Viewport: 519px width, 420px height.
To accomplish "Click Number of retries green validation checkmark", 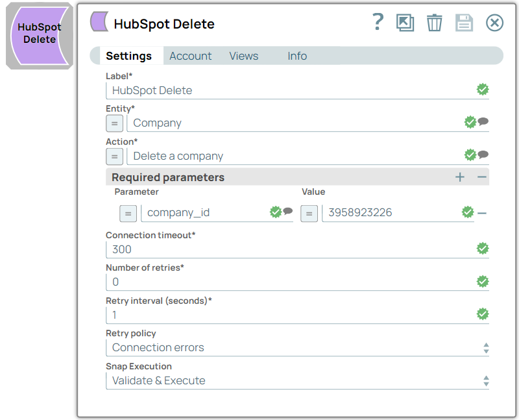I will (x=483, y=281).
